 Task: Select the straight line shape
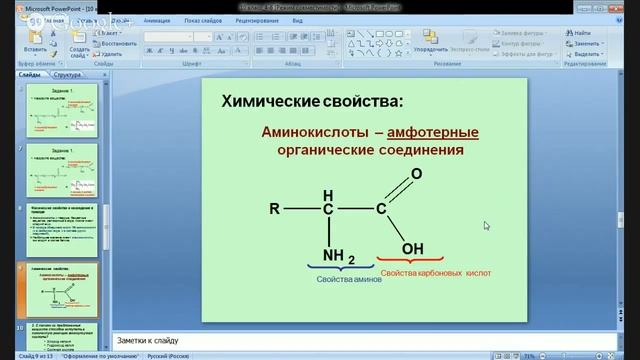(x=360, y=34)
